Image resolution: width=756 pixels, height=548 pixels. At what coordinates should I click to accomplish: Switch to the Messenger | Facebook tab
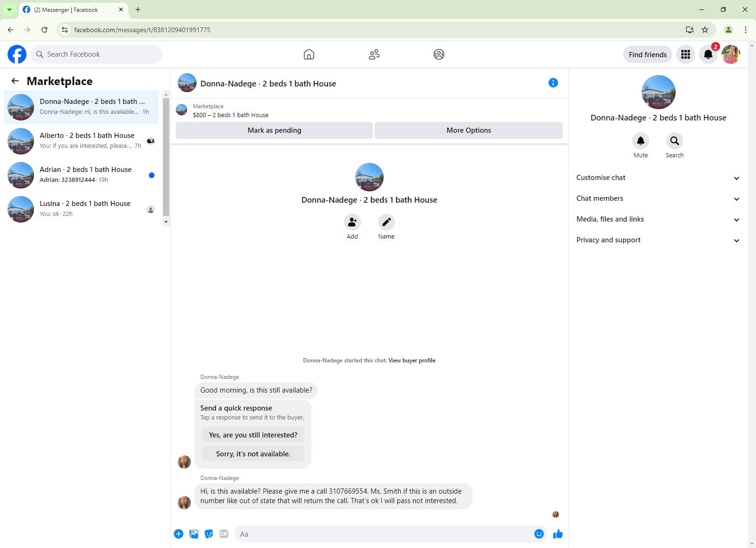click(x=73, y=9)
